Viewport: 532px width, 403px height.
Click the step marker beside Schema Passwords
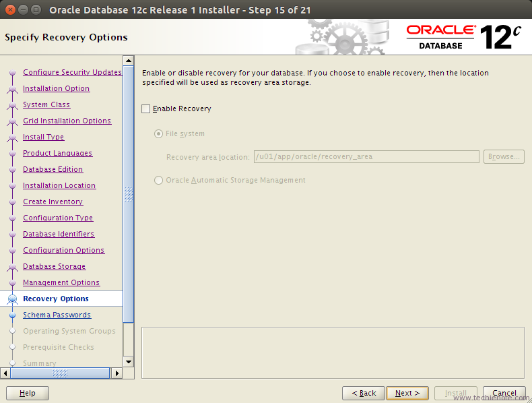(x=13, y=315)
